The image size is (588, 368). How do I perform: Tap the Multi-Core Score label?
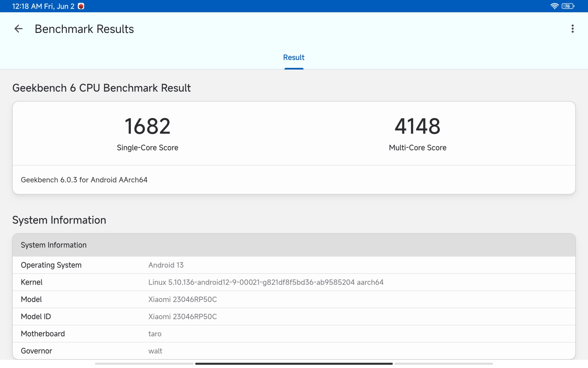pos(417,147)
